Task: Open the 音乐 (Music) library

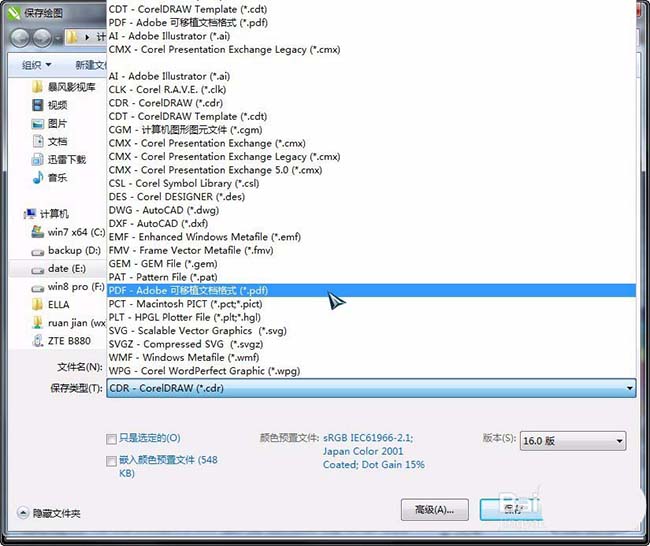Action: pyautogui.click(x=50, y=178)
